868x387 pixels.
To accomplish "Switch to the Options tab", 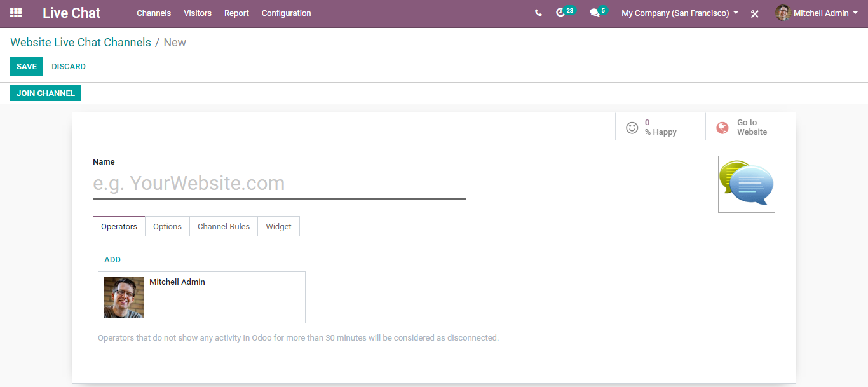I will click(x=167, y=226).
